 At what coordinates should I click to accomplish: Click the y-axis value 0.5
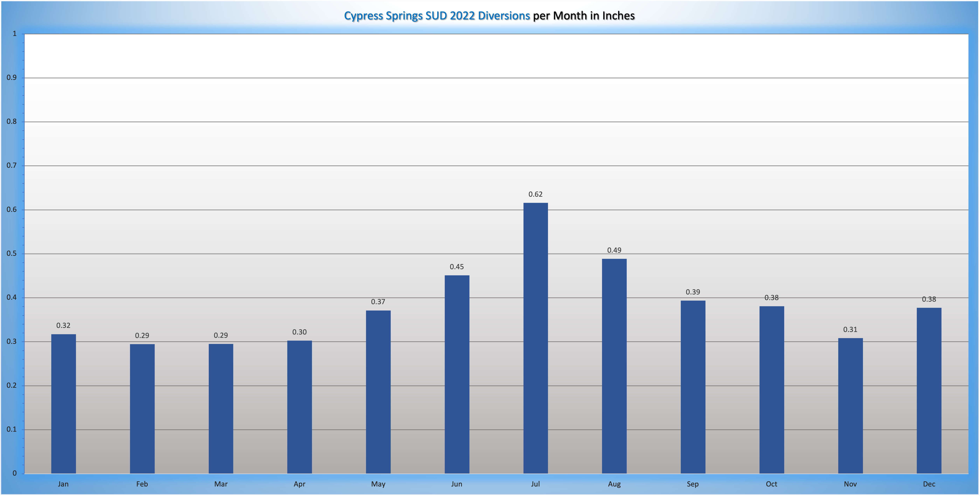click(12, 254)
